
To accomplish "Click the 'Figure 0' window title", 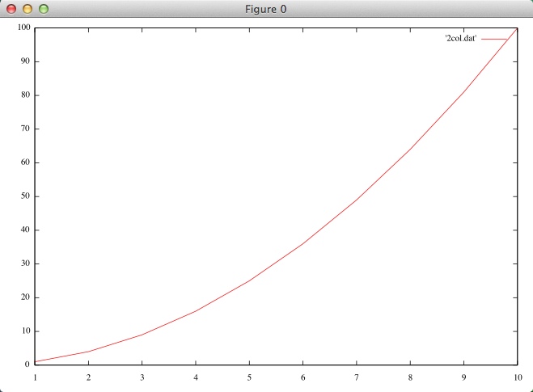I will coord(266,9).
